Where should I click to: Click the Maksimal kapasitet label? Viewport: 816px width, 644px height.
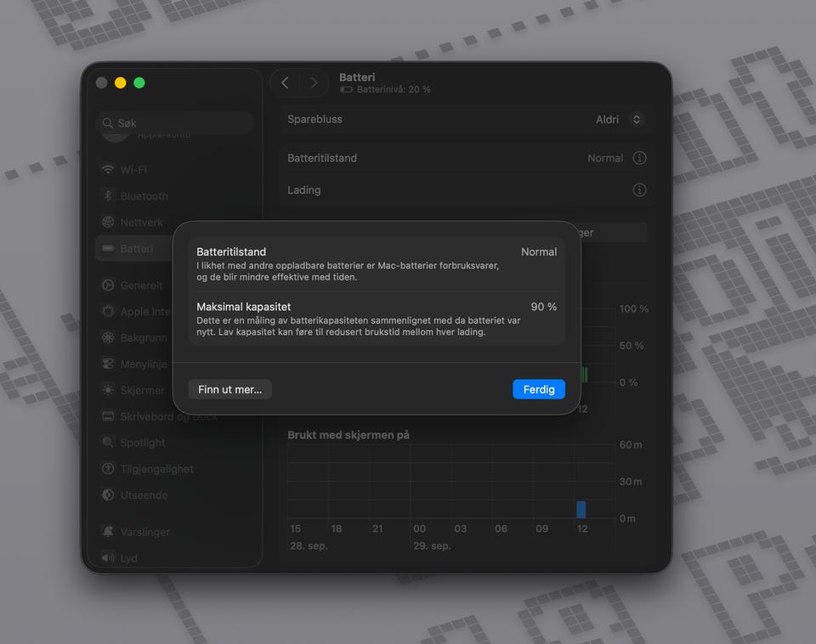[x=244, y=307]
